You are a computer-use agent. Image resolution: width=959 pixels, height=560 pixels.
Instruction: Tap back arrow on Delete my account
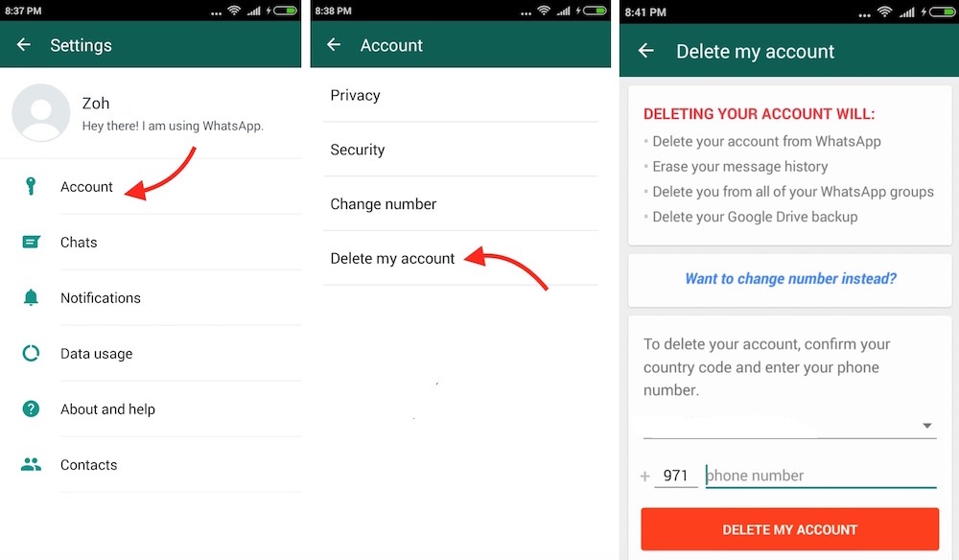click(645, 51)
